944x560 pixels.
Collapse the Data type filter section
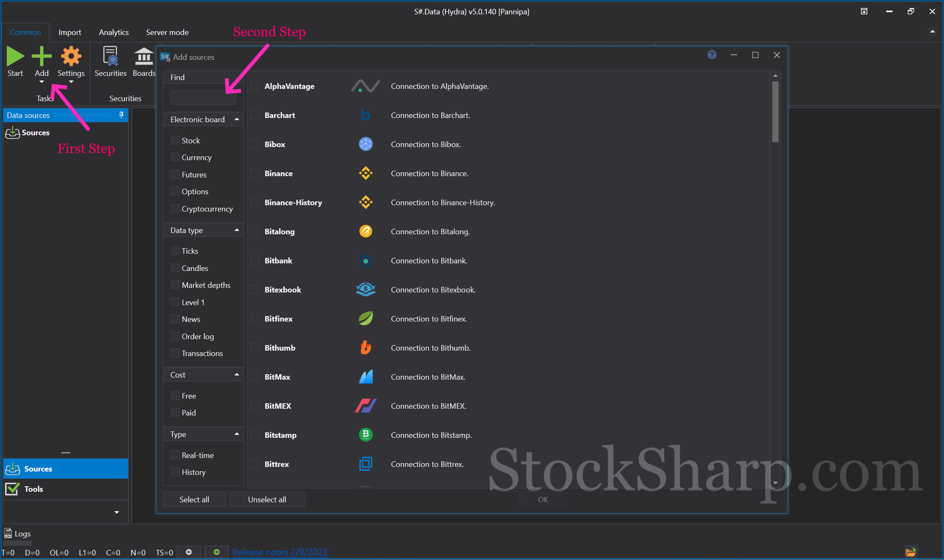click(237, 230)
